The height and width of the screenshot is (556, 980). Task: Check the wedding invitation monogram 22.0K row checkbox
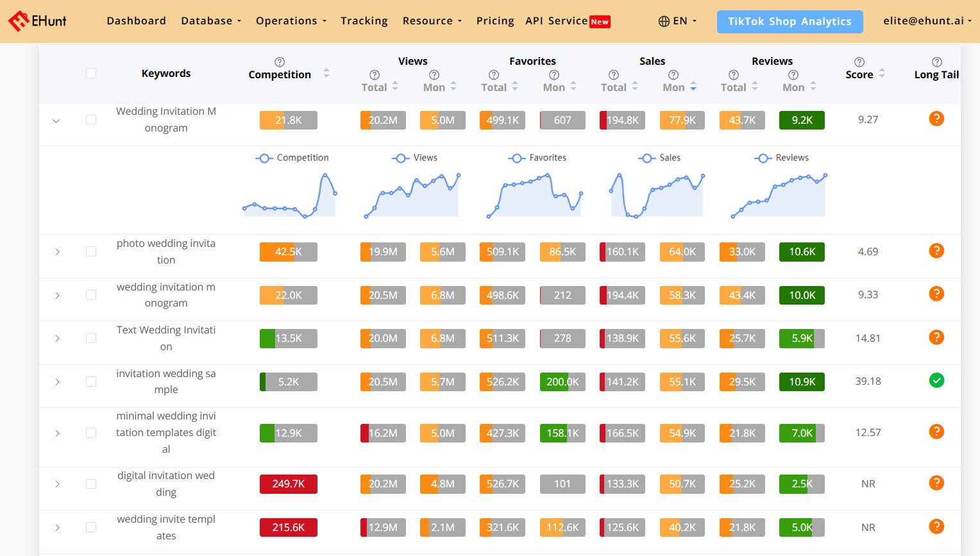(91, 295)
